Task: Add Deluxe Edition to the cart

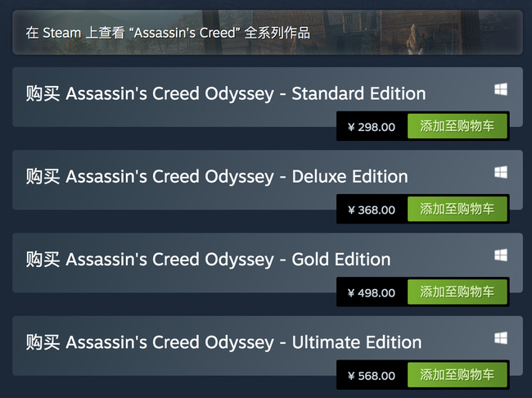Action: click(x=457, y=210)
